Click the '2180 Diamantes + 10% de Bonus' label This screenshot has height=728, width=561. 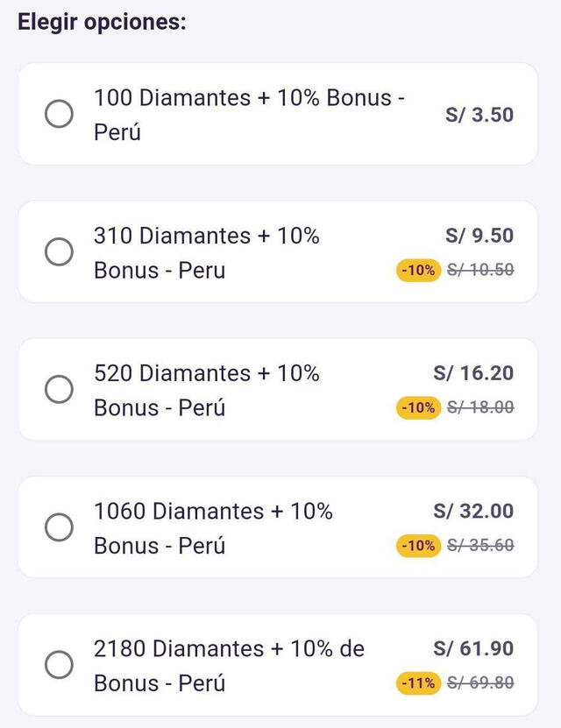(x=229, y=665)
